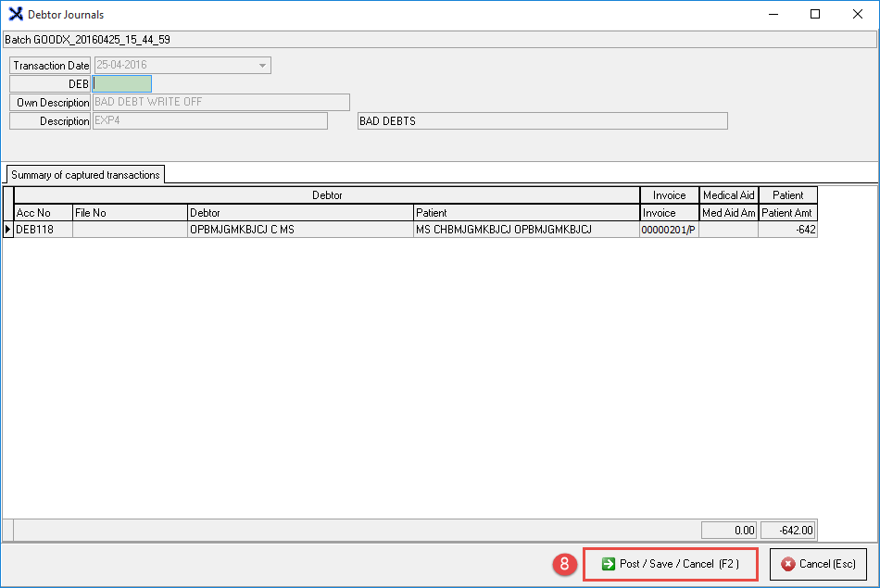Maximize the Debtor Journals window

(815, 14)
